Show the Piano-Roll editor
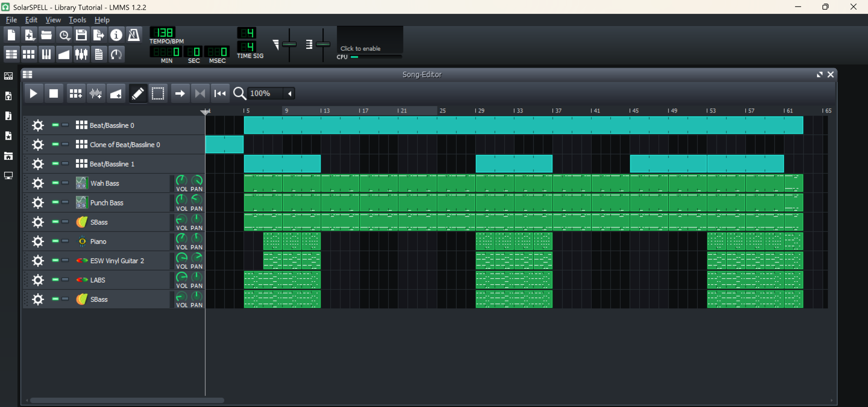This screenshot has height=407, width=868. pyautogui.click(x=46, y=54)
